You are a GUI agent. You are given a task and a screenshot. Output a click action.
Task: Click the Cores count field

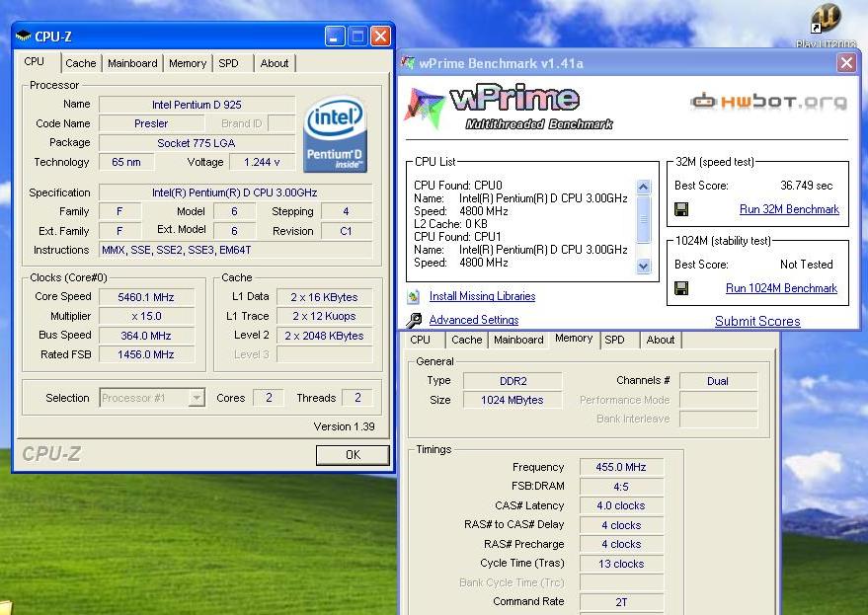pos(269,398)
